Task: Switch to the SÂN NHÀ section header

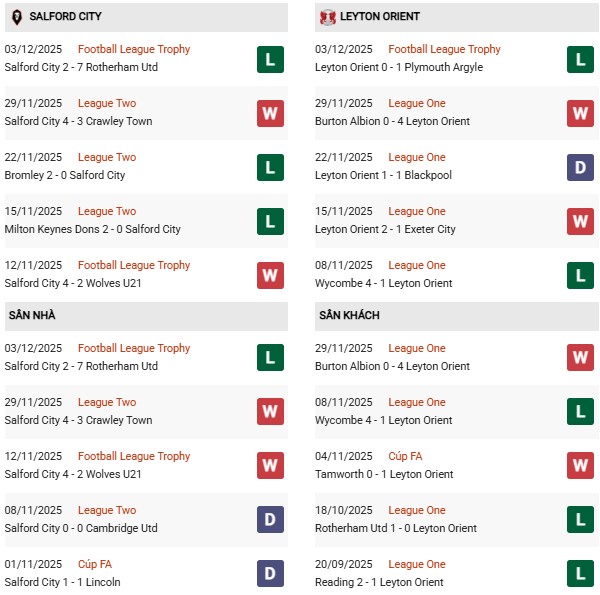Action: (32, 316)
